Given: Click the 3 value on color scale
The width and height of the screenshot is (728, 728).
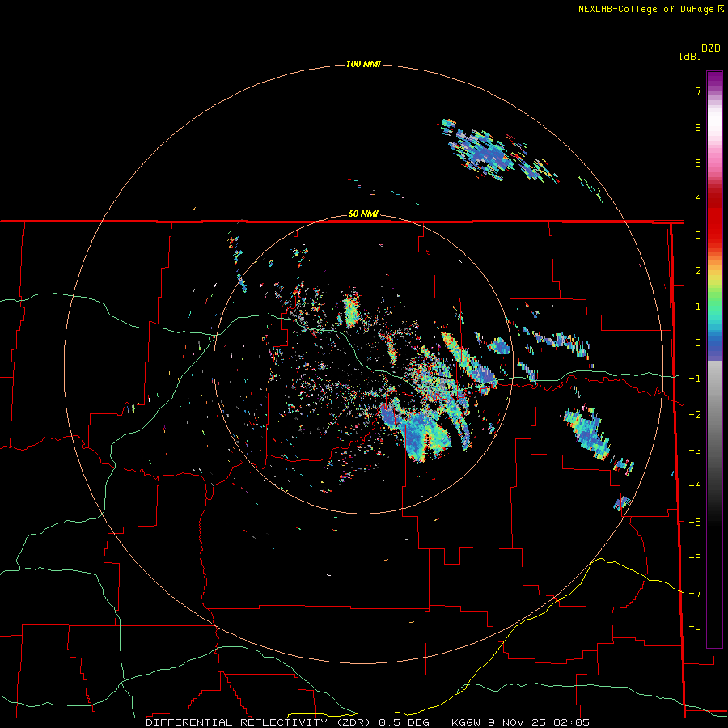Looking at the screenshot, I should point(698,235).
